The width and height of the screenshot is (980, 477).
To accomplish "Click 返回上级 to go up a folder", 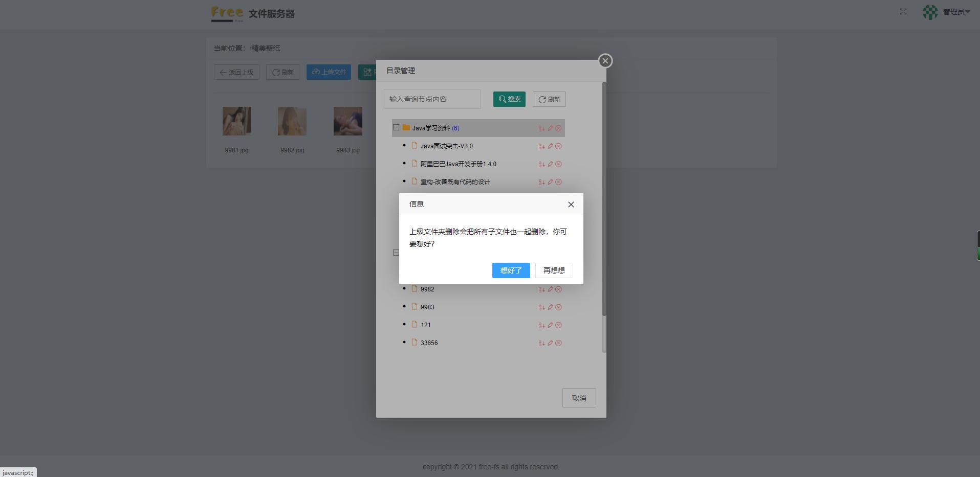I will coord(236,72).
